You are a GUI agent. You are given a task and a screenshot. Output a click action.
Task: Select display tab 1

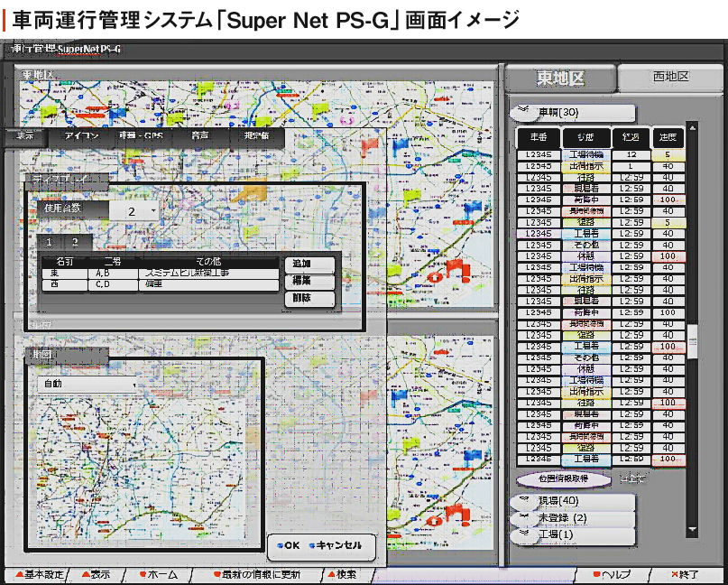click(x=50, y=242)
